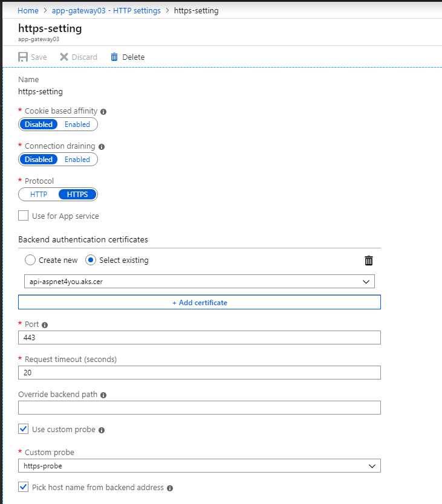Open the api-aspnet4you.aks.cer certificate dropdown
The width and height of the screenshot is (442, 504).
(x=200, y=282)
